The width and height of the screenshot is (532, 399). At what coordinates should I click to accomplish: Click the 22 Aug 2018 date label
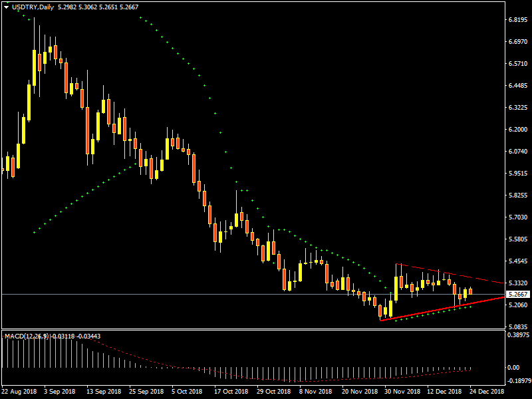coord(20,392)
